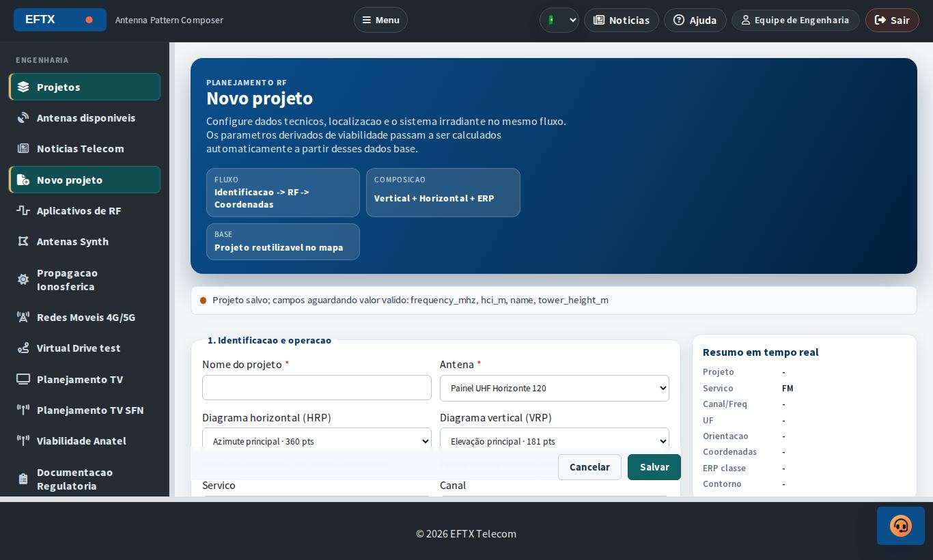Select Novo projeto in sidebar

[x=85, y=180]
